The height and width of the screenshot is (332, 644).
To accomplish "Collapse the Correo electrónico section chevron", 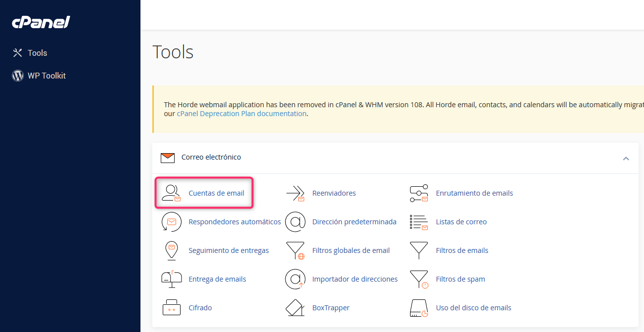I will click(x=626, y=159).
